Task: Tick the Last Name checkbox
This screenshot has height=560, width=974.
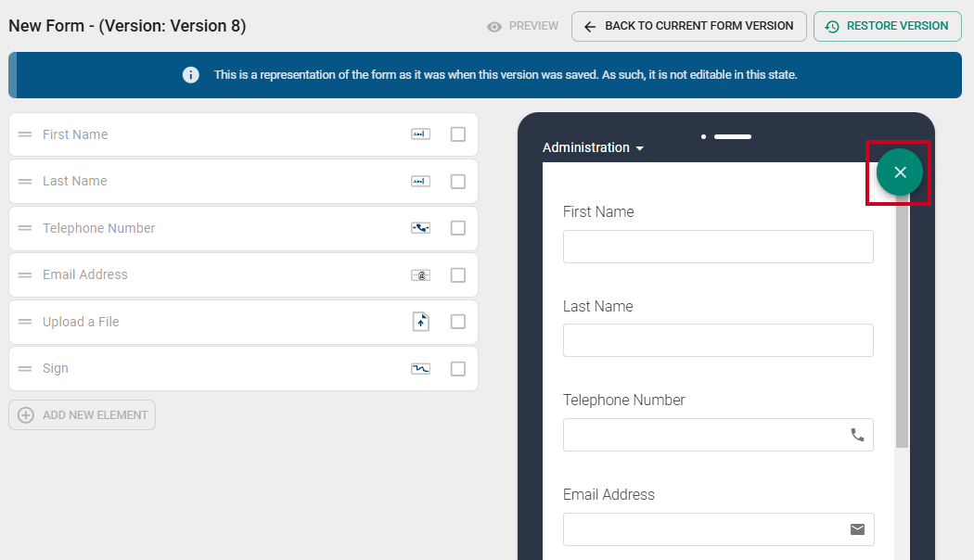Action: [458, 182]
